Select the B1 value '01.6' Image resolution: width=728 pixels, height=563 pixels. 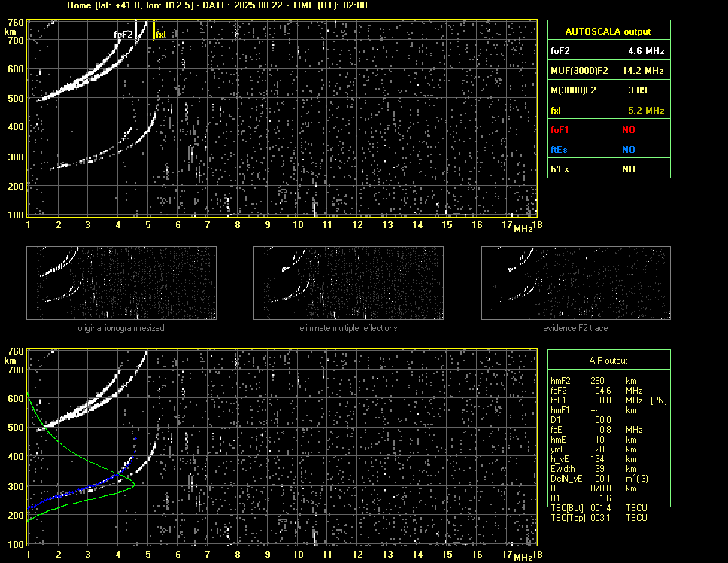(x=603, y=498)
